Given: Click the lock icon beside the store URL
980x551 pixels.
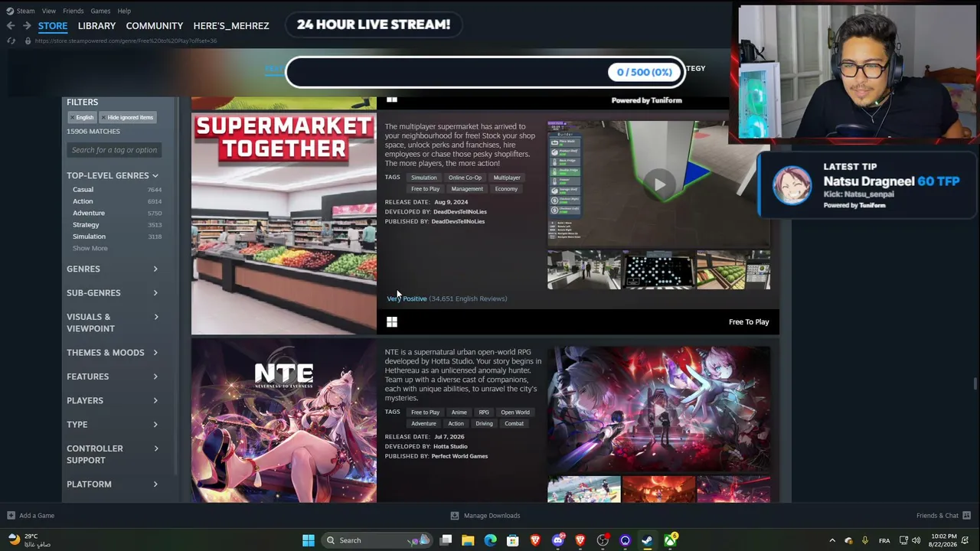Looking at the screenshot, I should tap(28, 41).
